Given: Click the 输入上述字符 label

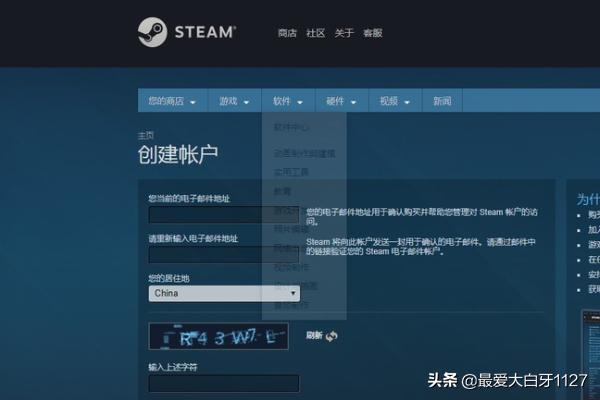Looking at the screenshot, I should pos(173,367).
